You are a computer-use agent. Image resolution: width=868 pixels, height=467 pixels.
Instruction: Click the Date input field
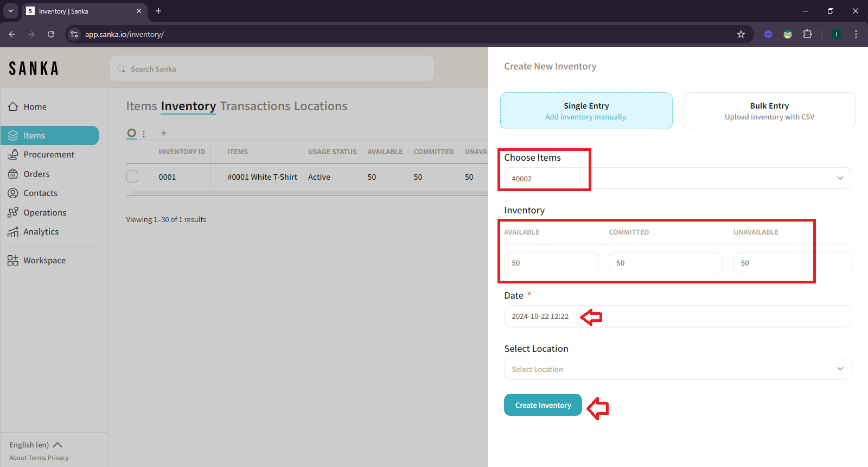coord(678,317)
